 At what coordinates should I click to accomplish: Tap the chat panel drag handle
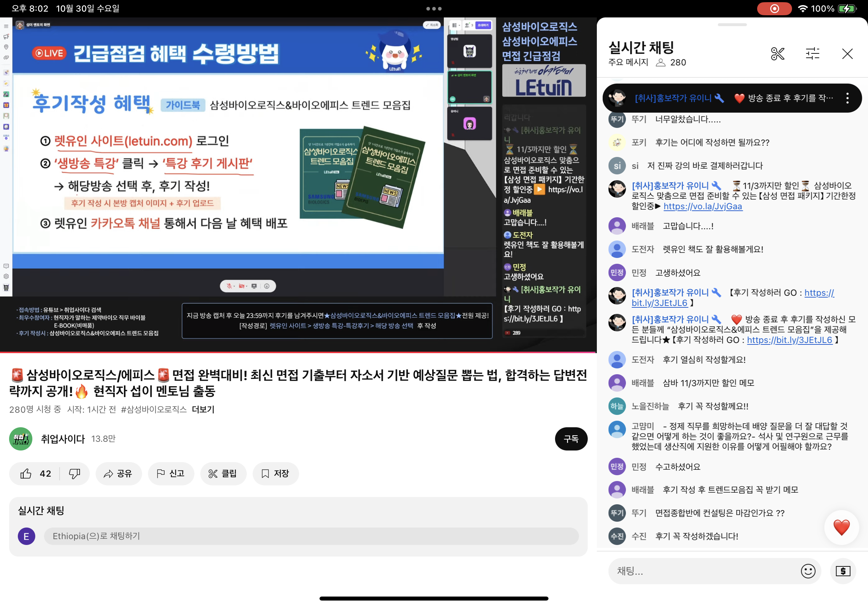tap(732, 25)
